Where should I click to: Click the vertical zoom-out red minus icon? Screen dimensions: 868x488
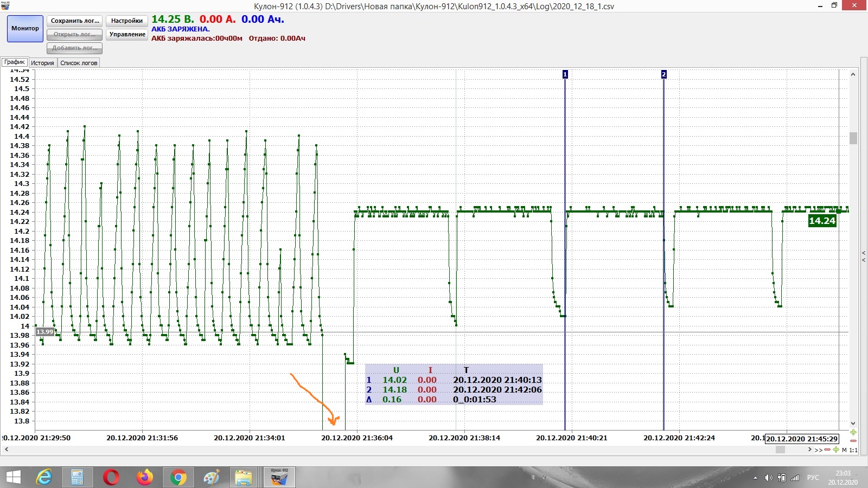[x=853, y=441]
